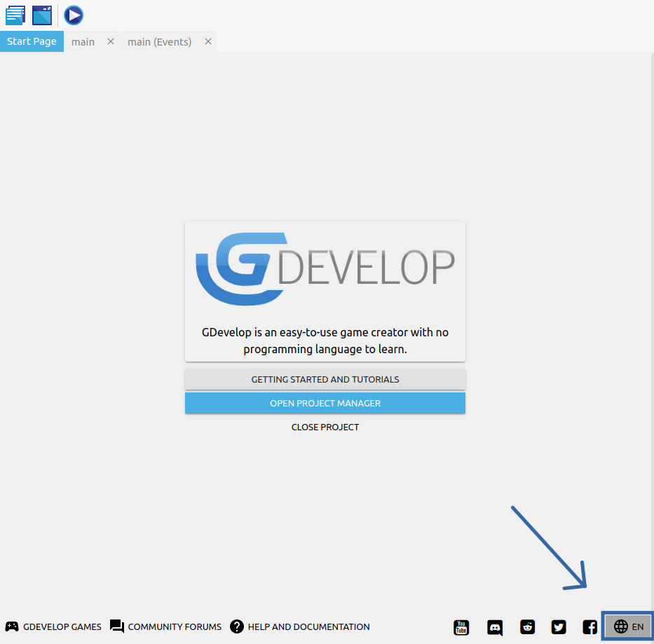654x644 pixels.
Task: Open the GDevelop Games link
Action: point(54,626)
